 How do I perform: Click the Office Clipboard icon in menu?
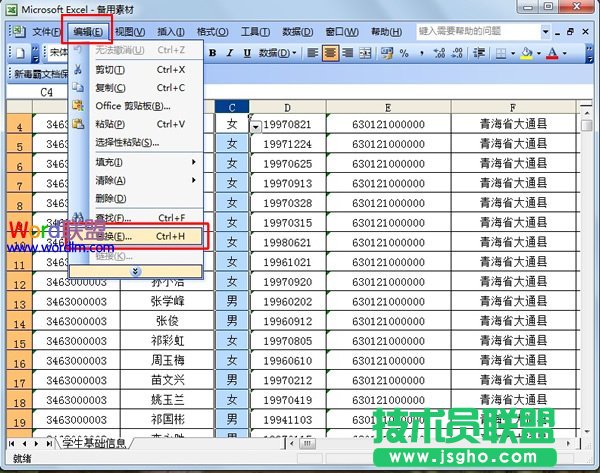click(x=79, y=106)
